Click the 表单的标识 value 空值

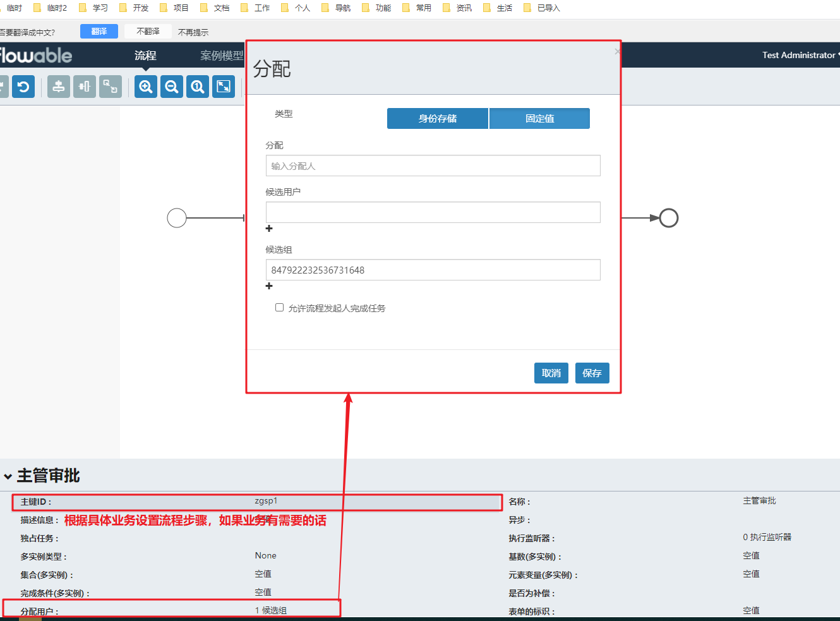752,610
